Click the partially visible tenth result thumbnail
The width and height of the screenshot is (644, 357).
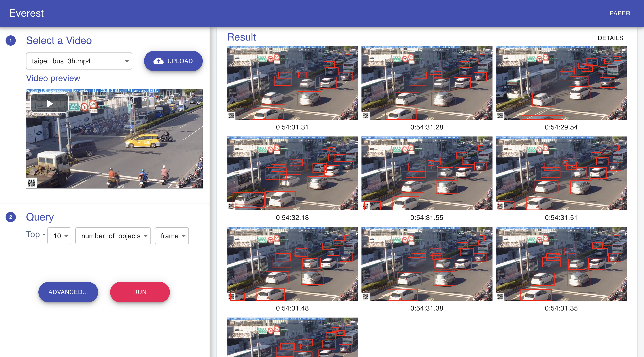[x=292, y=337]
